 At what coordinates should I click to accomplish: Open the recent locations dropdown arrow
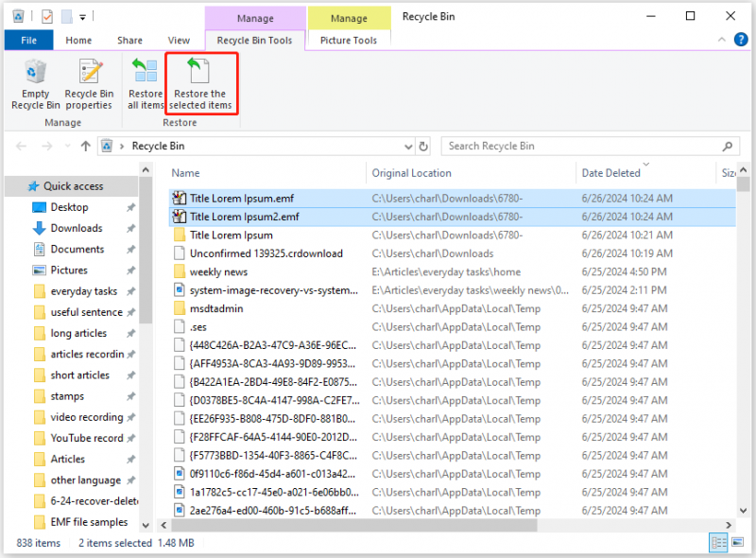[67, 146]
